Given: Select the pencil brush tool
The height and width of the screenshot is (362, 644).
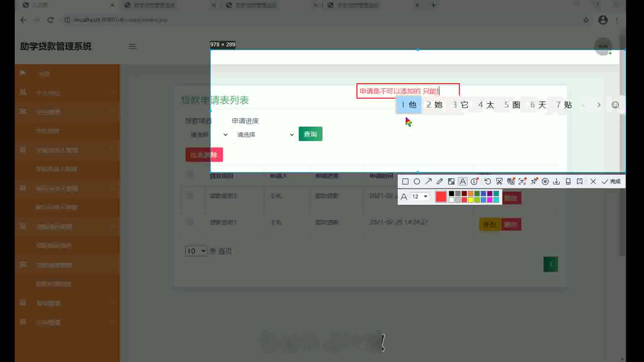Looking at the screenshot, I should pyautogui.click(x=440, y=181).
